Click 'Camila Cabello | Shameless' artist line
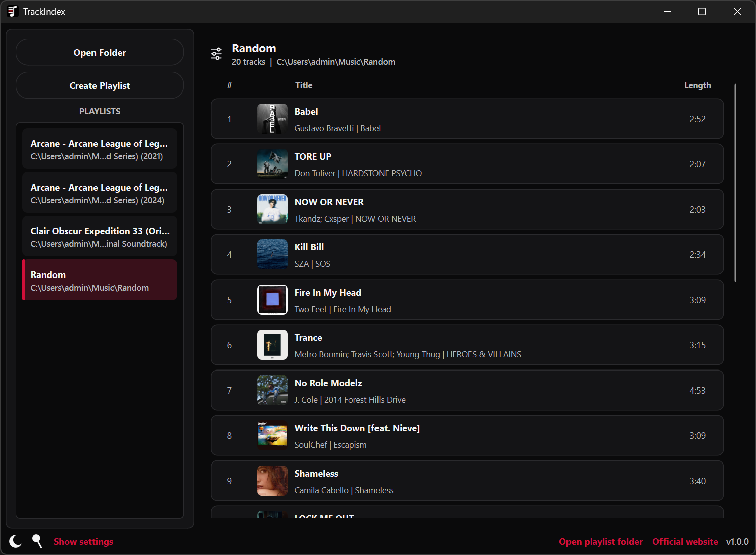The height and width of the screenshot is (555, 756). click(x=344, y=490)
